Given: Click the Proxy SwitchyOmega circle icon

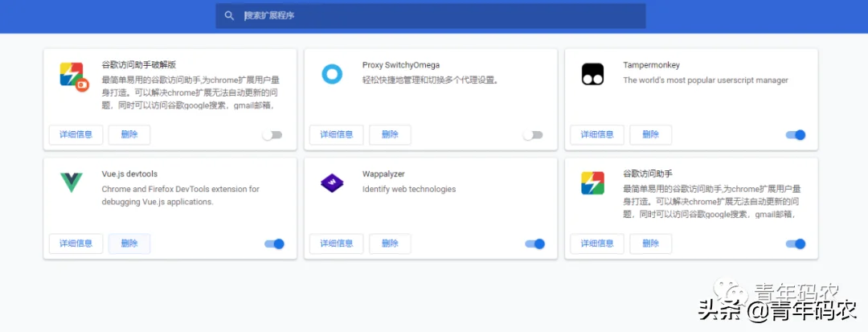Looking at the screenshot, I should coord(332,74).
